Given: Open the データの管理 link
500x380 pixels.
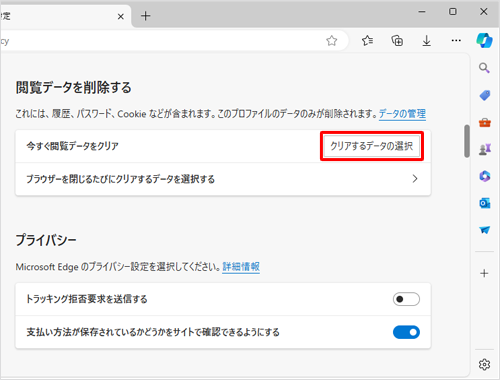Looking at the screenshot, I should point(402,114).
